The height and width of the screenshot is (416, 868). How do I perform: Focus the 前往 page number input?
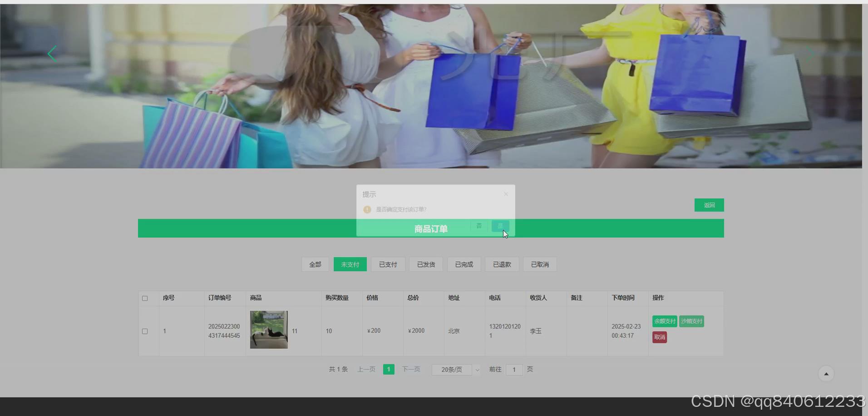click(514, 370)
